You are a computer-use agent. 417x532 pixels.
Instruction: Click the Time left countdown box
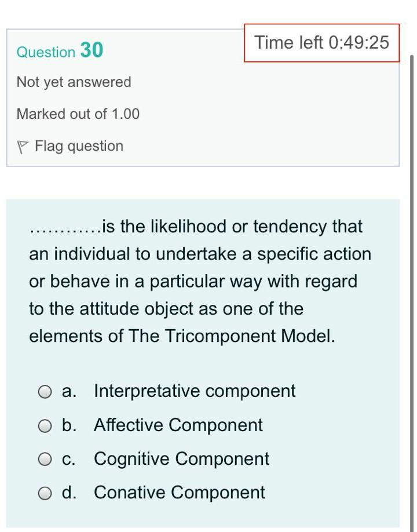click(321, 43)
